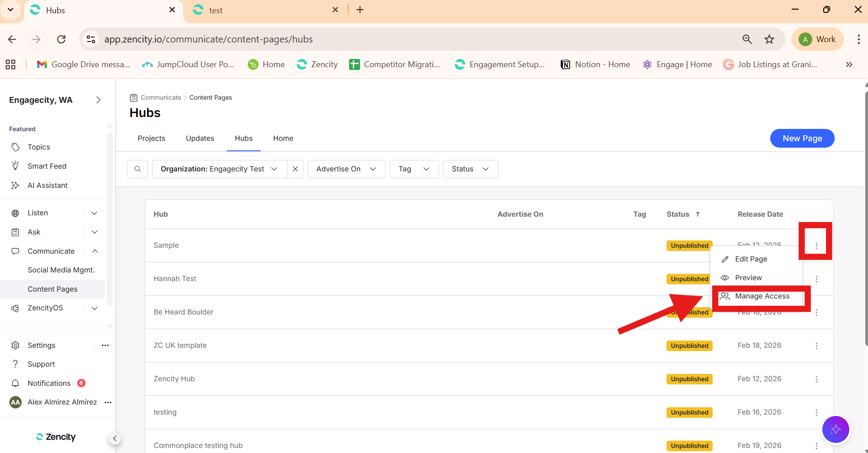The height and width of the screenshot is (453, 868).
Task: Clear the Organization filter with X
Action: click(x=295, y=169)
